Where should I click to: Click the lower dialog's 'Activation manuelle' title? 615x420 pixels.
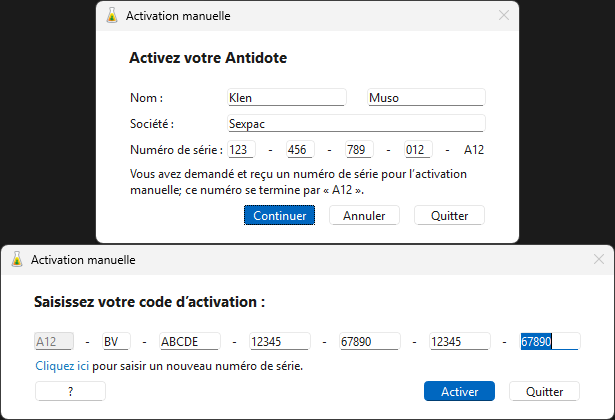coord(83,260)
